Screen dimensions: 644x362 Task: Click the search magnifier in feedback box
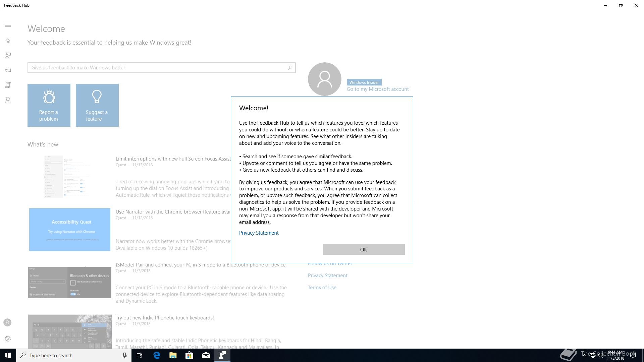290,68
